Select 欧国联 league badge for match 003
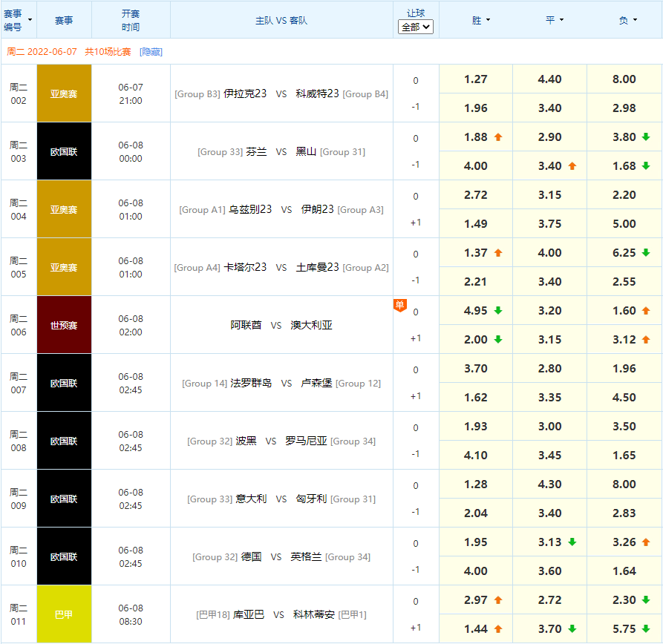 [64, 151]
